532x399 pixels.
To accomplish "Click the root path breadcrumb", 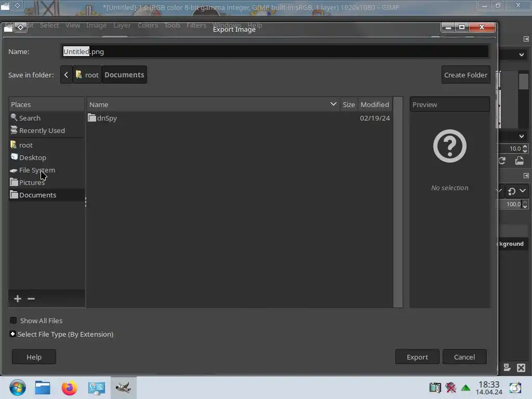I will (87, 75).
